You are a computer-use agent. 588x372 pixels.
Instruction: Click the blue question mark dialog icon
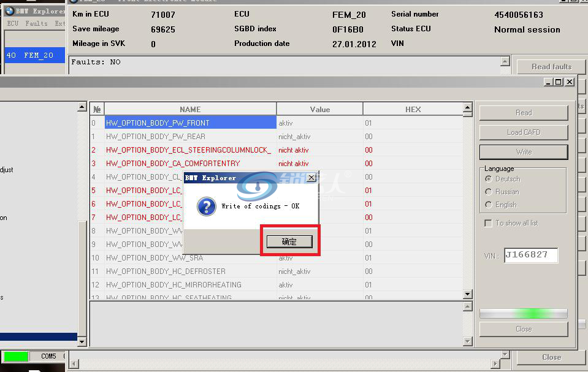206,207
